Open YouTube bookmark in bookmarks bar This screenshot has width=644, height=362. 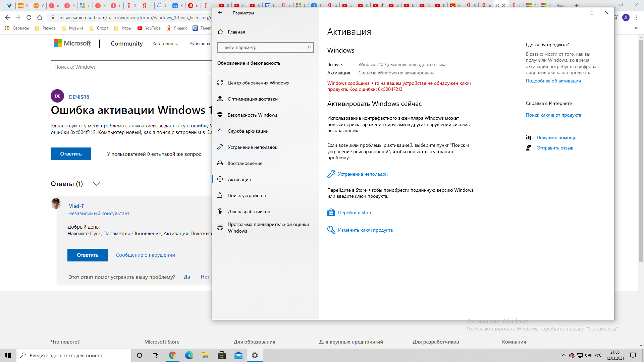tap(149, 28)
